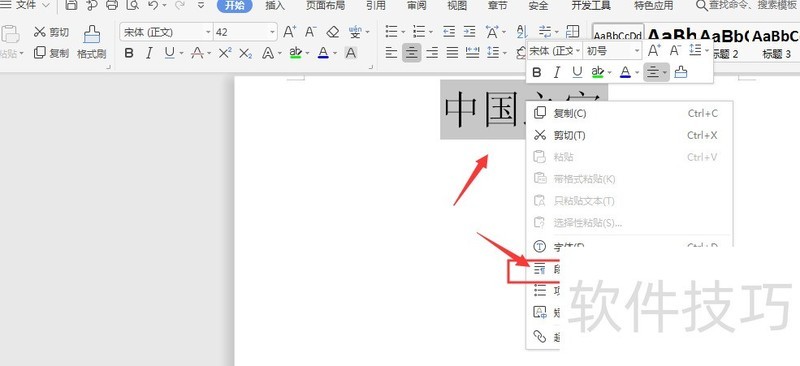The image size is (800, 366).
Task: Click the Save icon in quick access bar
Action: click(x=72, y=6)
